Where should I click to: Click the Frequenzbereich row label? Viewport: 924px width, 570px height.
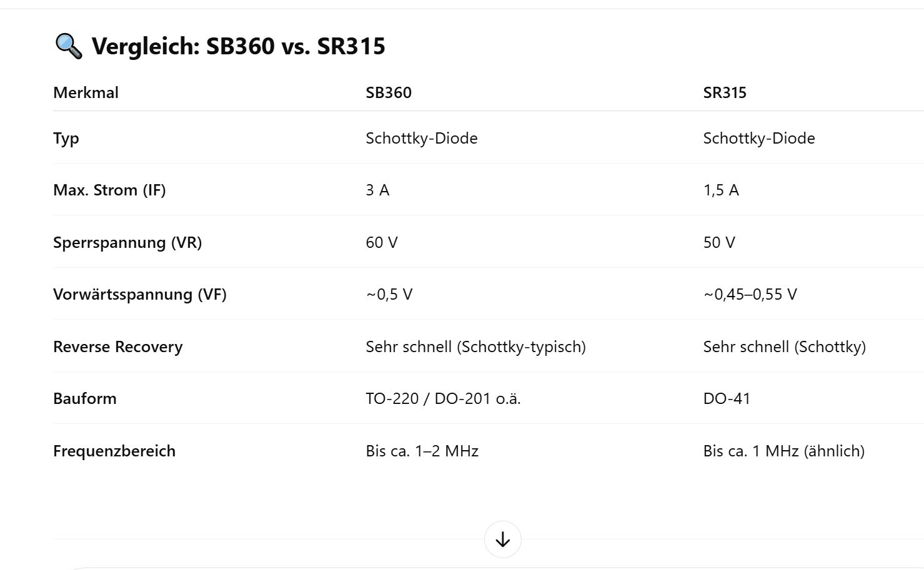click(114, 451)
